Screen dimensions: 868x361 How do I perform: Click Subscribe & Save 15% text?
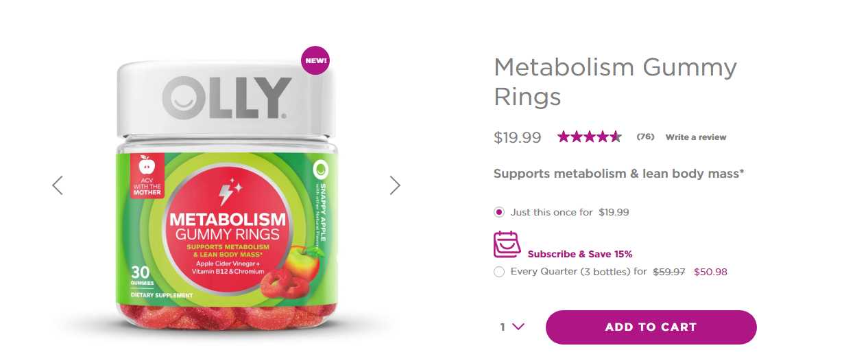pyautogui.click(x=580, y=254)
